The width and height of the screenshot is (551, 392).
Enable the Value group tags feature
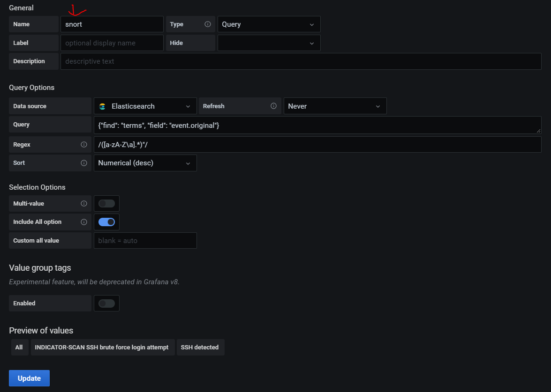tap(106, 303)
